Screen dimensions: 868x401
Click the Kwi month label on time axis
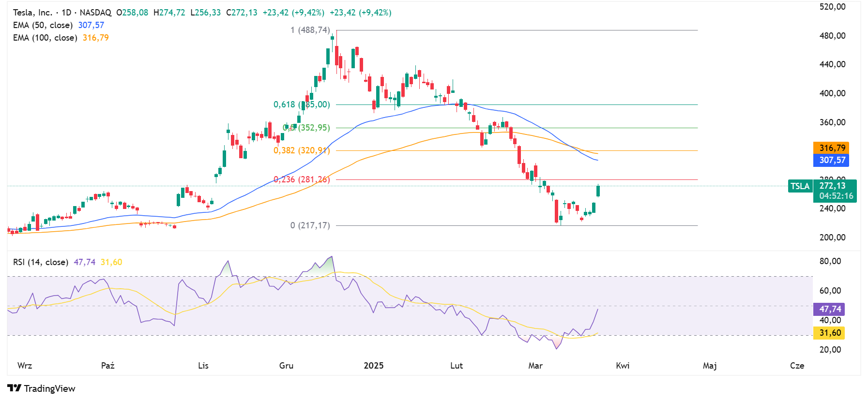(623, 366)
